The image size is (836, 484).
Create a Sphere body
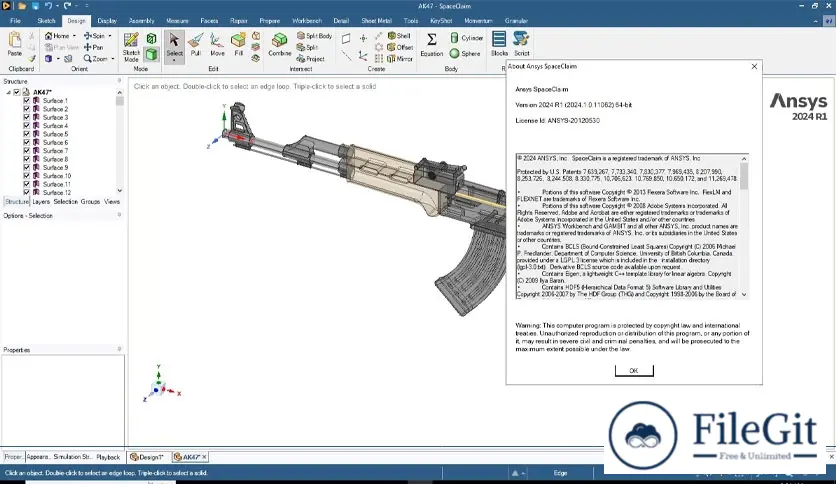click(465, 53)
